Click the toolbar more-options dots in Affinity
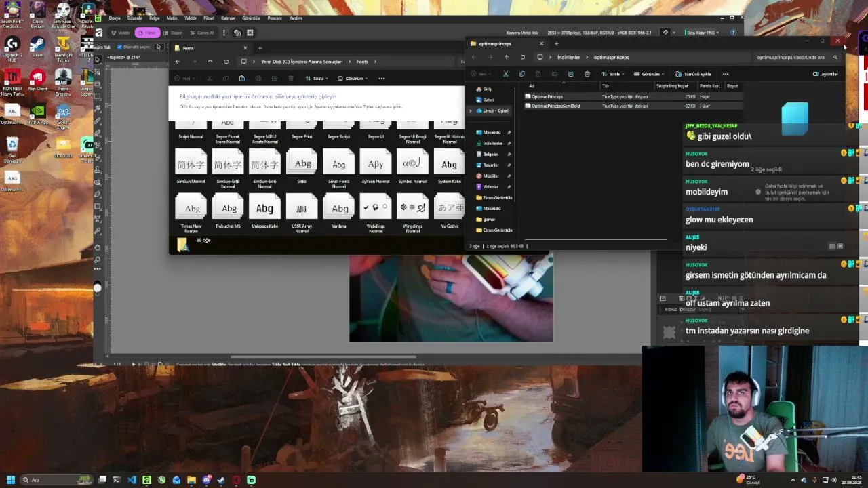868x488 pixels. (x=224, y=33)
